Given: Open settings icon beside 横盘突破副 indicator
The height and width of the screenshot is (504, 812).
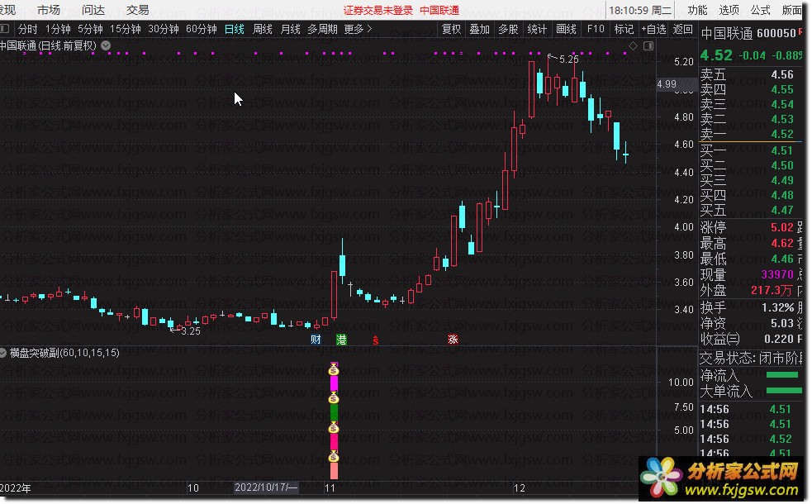Looking at the screenshot, I should (3, 353).
